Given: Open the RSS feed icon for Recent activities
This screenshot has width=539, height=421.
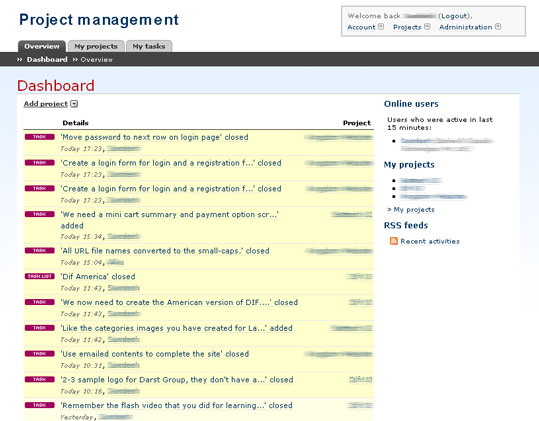Looking at the screenshot, I should (x=394, y=241).
